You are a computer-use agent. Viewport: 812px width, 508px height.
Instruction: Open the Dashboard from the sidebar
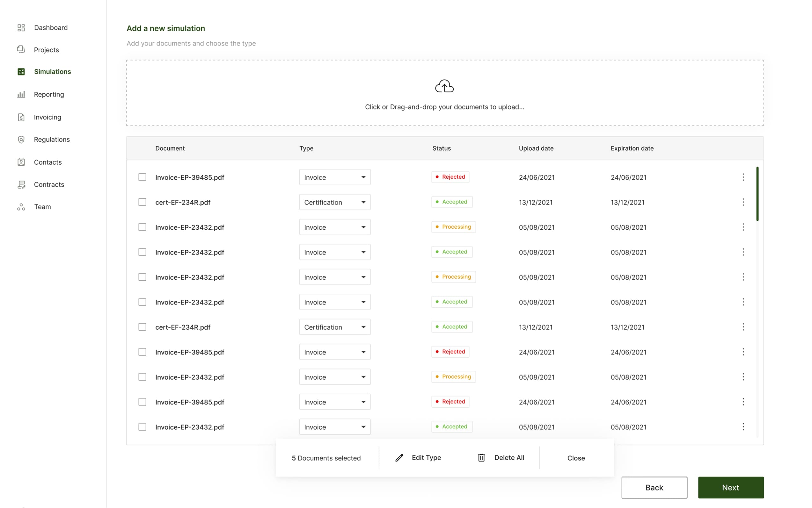51,28
